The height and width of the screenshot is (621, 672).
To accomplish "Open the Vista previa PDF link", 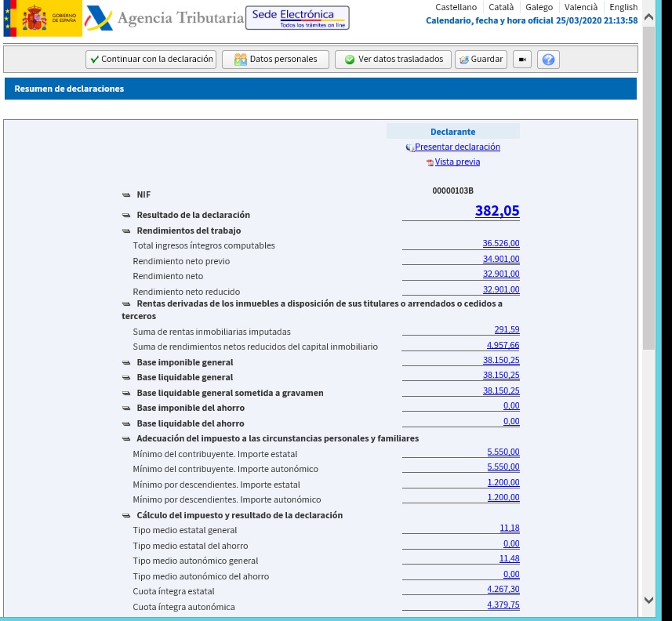I will 456,162.
